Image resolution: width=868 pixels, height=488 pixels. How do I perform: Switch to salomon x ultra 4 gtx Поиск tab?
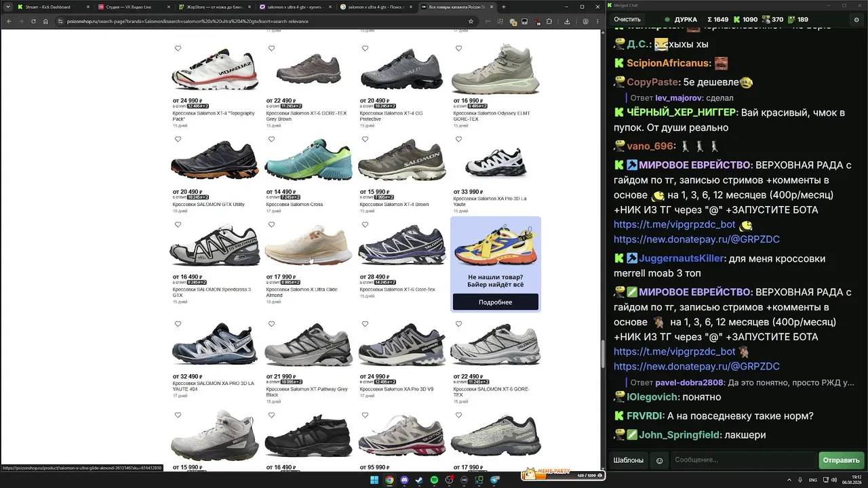pyautogui.click(x=375, y=7)
